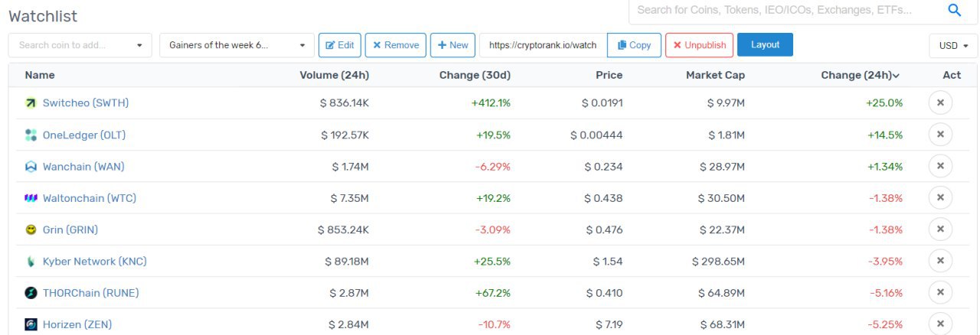Viewport: 980px width, 335px height.
Task: Click THORChain's +67.2% 30d change
Action: [494, 293]
